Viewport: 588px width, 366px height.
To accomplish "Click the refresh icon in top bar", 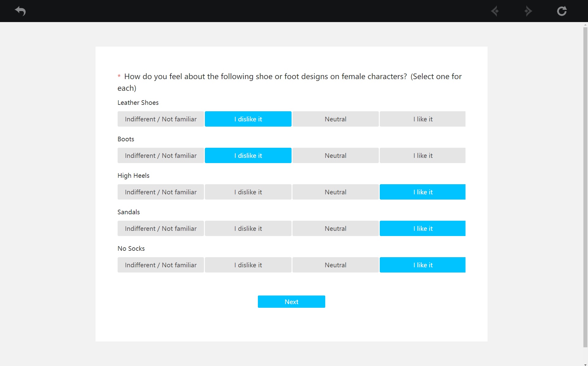I will coord(562,11).
